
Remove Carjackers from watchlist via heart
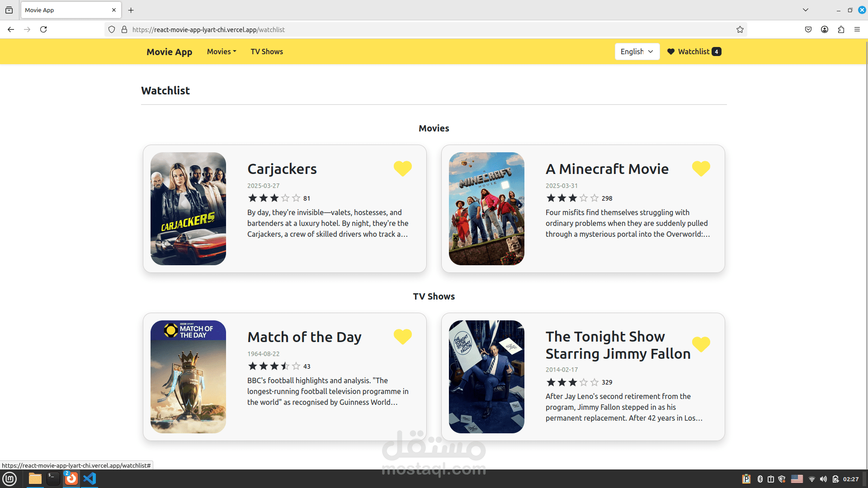[402, 169]
